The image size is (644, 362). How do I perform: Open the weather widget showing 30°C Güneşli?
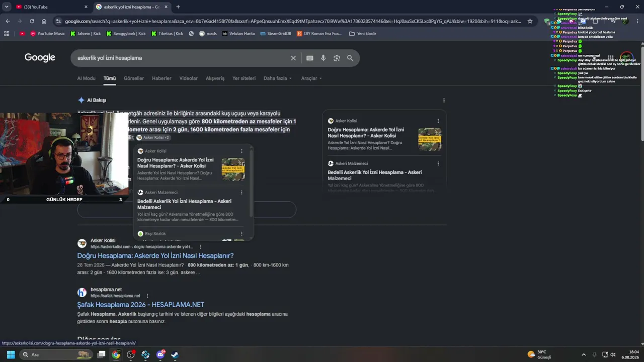tap(539, 354)
